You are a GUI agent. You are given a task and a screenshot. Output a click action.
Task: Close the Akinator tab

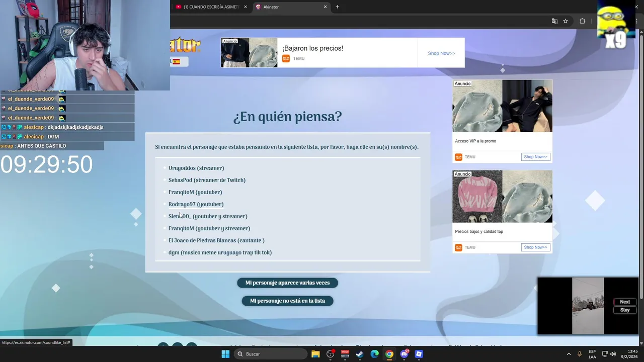[326, 7]
